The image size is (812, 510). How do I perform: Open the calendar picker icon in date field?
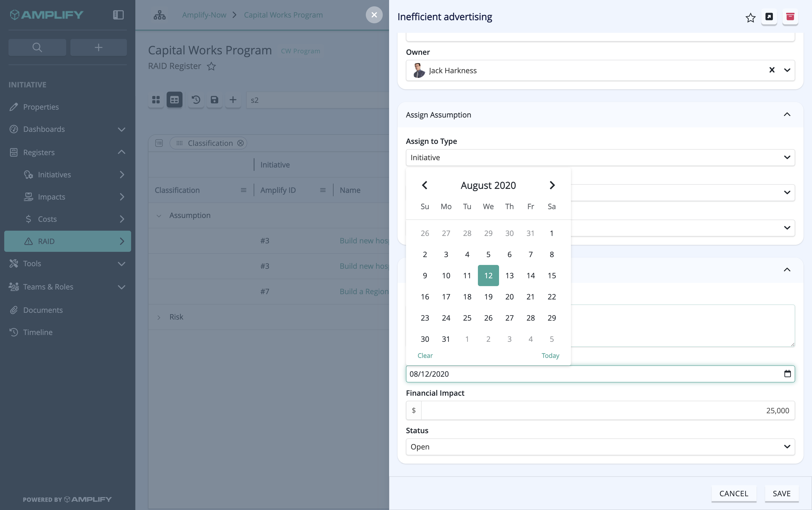click(787, 374)
